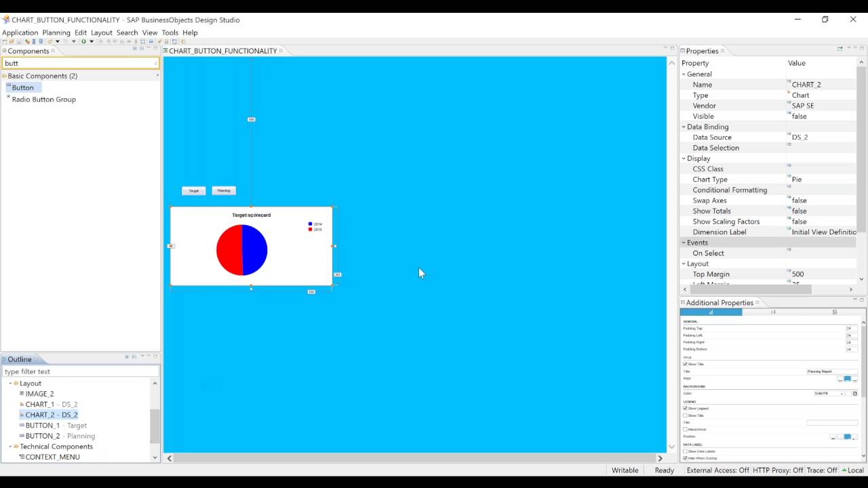Collapse Technical Components node in Outline
This screenshot has height=488, width=868.
coord(11,447)
